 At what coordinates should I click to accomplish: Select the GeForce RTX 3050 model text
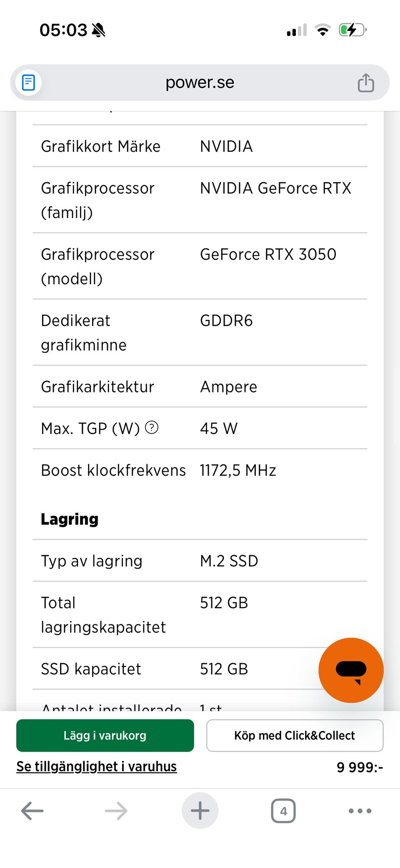(x=268, y=254)
